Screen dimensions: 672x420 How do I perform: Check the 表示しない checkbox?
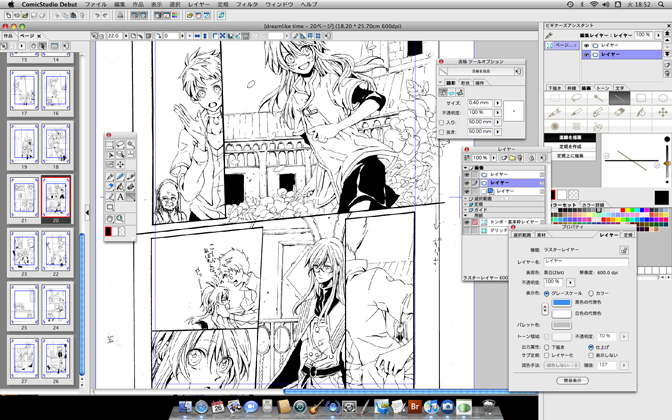coord(591,355)
